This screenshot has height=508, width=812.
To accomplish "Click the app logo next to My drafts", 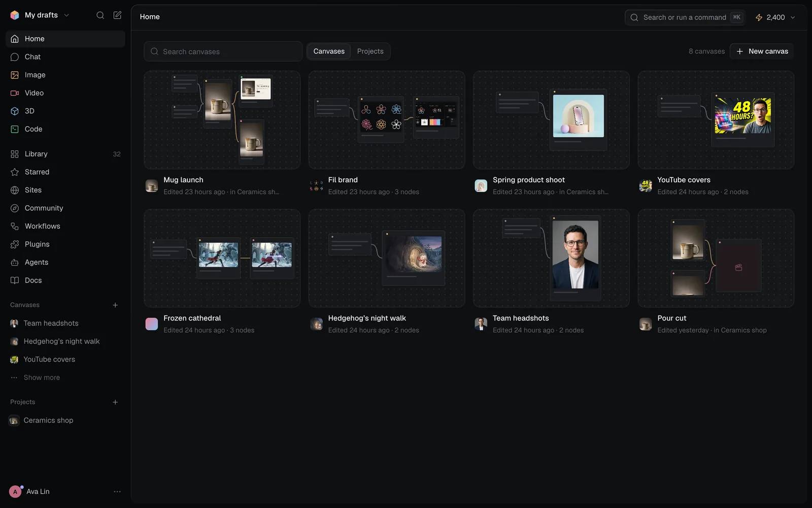I will pos(15,15).
